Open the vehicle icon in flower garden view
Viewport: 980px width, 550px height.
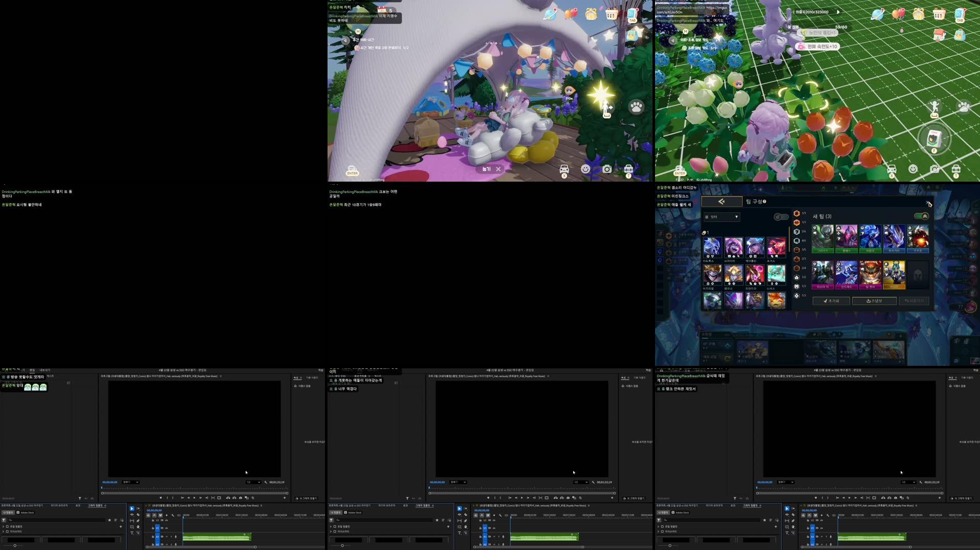pyautogui.click(x=891, y=170)
